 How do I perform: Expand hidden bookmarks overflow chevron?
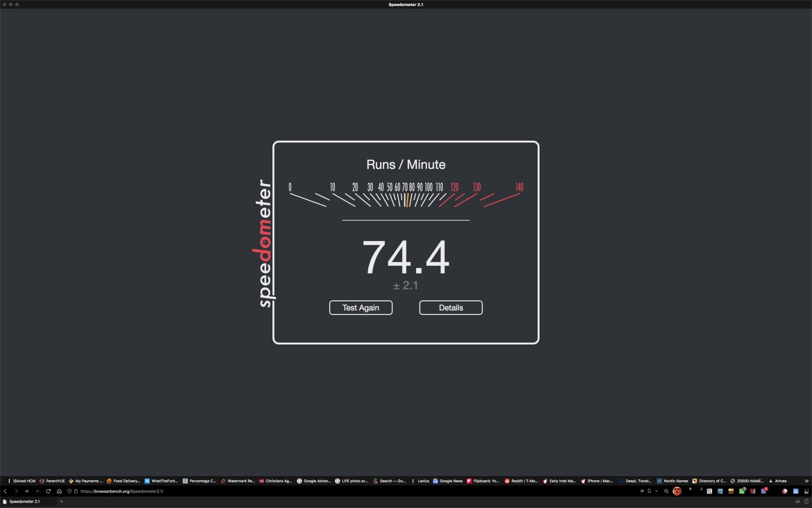click(x=806, y=481)
